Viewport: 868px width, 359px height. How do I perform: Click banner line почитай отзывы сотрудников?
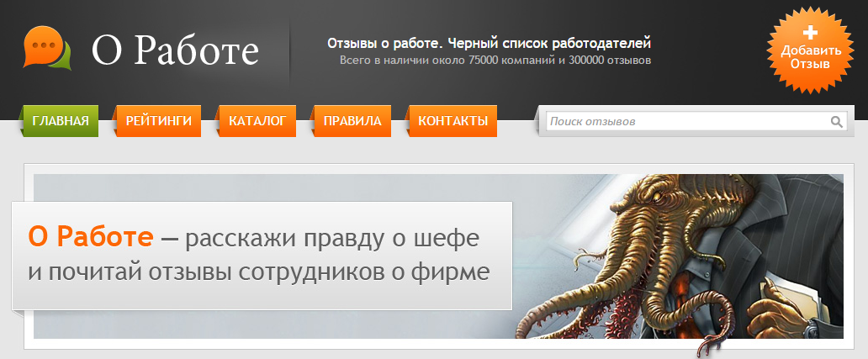(258, 273)
